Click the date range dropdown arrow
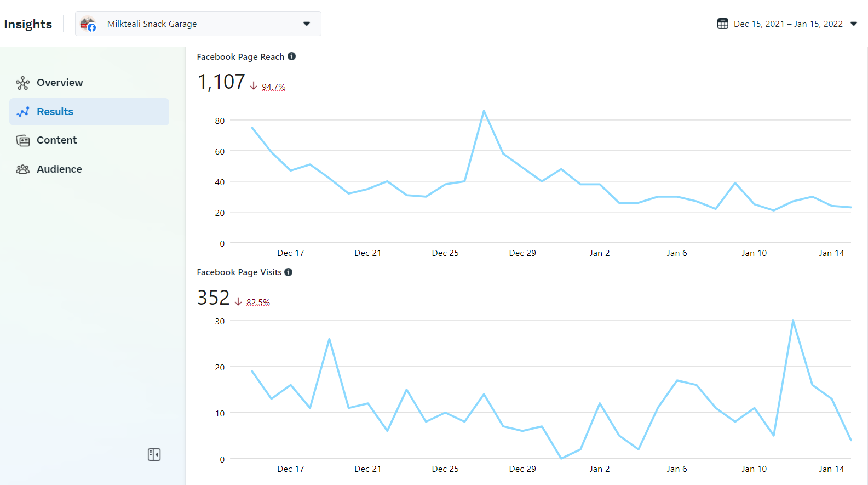 854,24
